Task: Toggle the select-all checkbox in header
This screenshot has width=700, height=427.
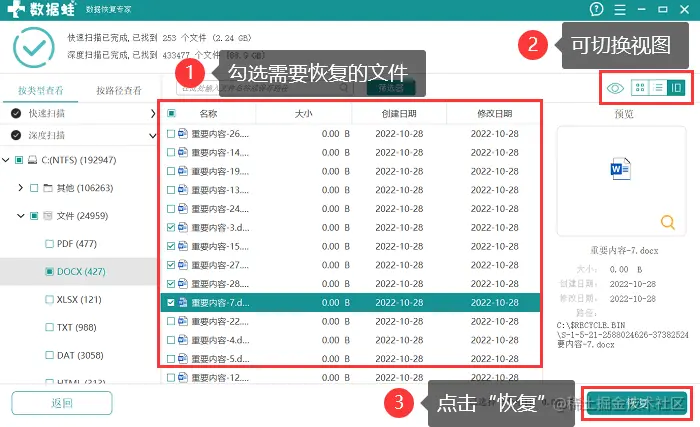Action: pos(171,113)
